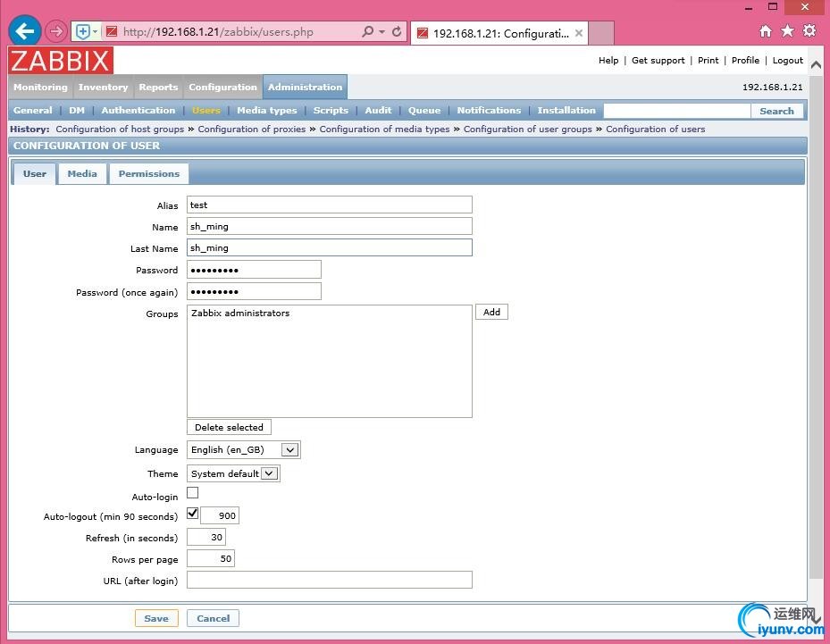Screen dimensions: 830x644
Task: Open the Profile link
Action: [745, 61]
